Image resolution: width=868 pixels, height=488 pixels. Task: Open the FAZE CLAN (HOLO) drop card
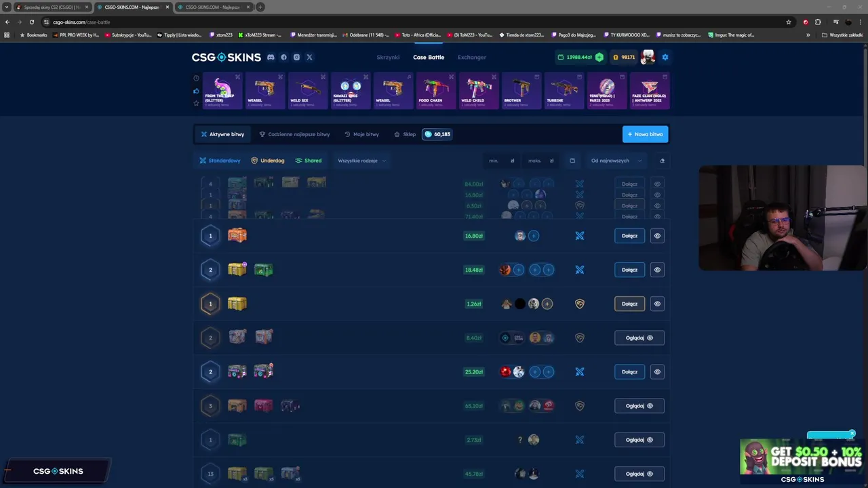(650, 90)
